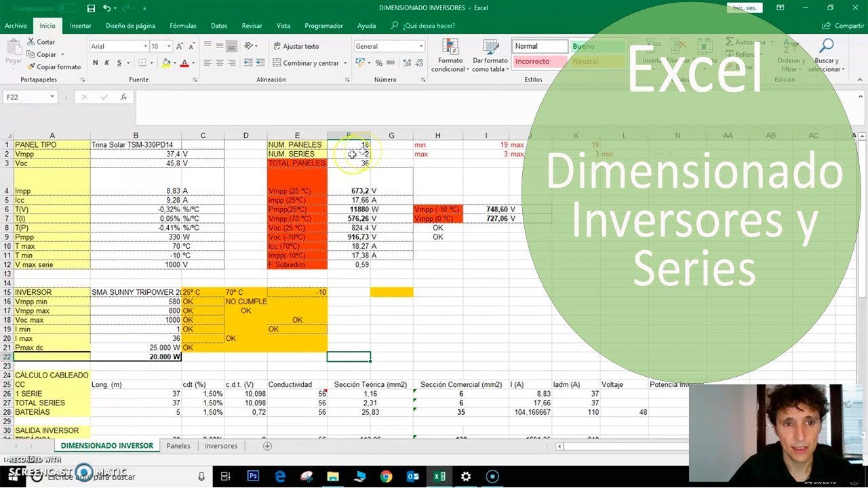This screenshot has width=868, height=488.
Task: Align cell text to the left
Action: click(208, 63)
